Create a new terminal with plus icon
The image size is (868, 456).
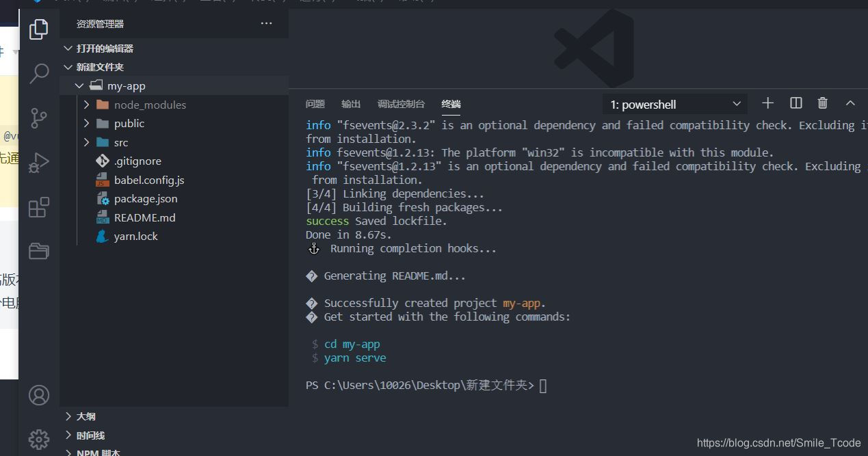coord(767,103)
